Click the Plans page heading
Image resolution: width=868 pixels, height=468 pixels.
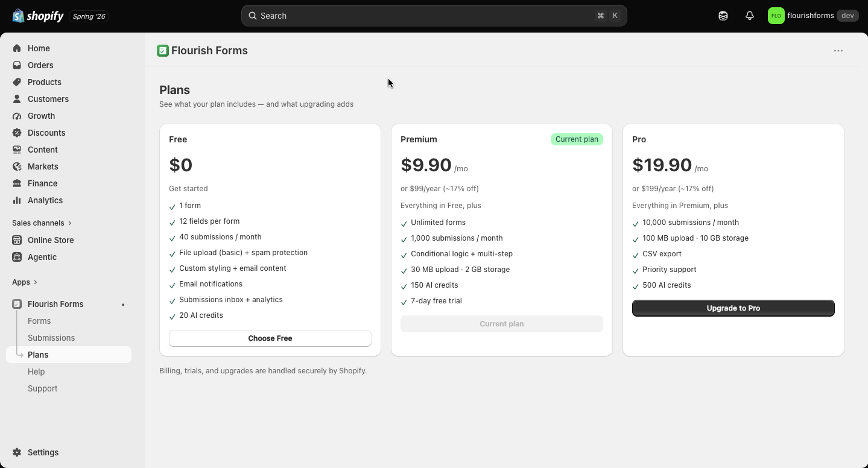[x=174, y=90]
